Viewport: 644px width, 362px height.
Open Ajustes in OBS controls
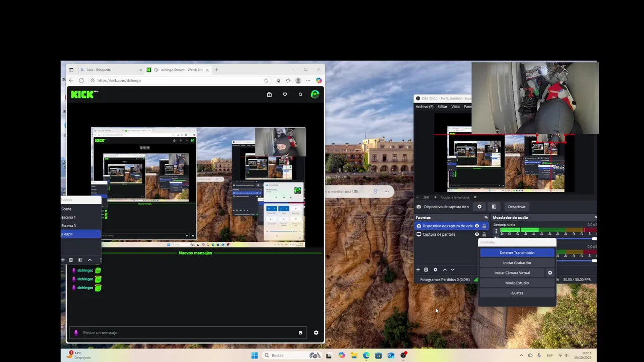tap(517, 293)
